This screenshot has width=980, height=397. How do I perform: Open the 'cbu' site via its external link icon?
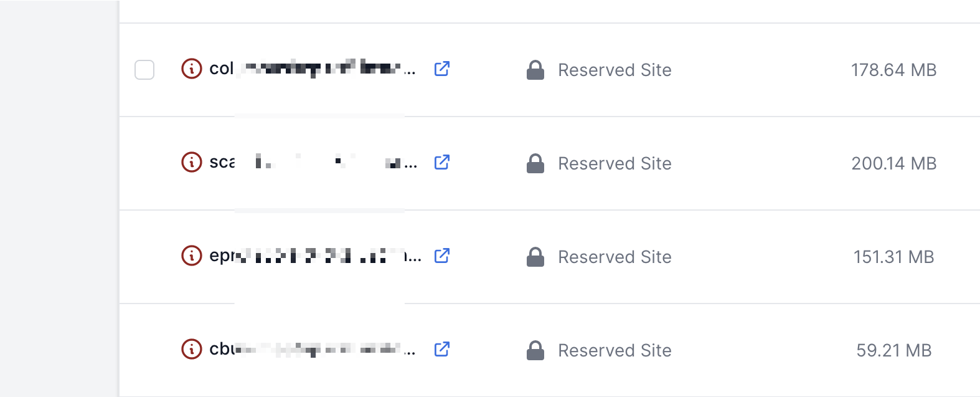442,349
